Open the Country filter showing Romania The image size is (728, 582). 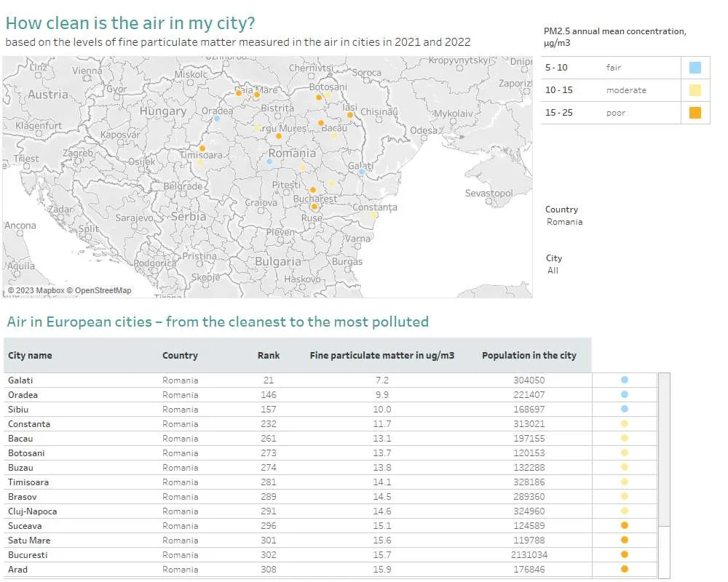pyautogui.click(x=565, y=222)
